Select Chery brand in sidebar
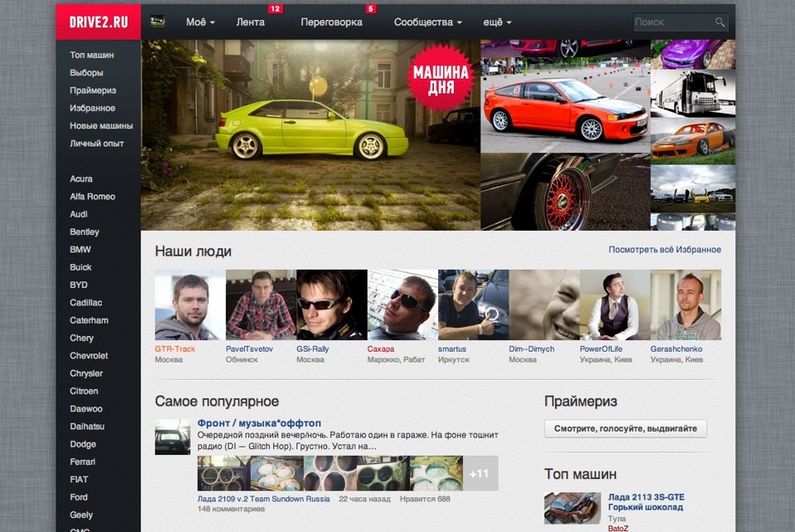Image resolution: width=795 pixels, height=532 pixels. (82, 338)
